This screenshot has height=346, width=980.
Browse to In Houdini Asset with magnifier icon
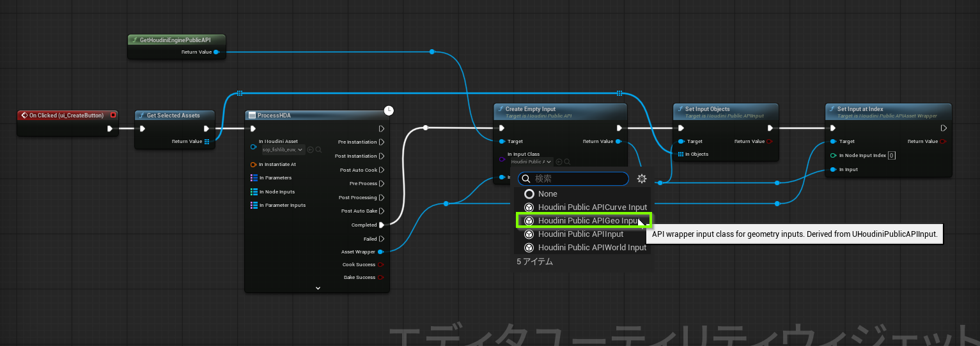point(318,150)
